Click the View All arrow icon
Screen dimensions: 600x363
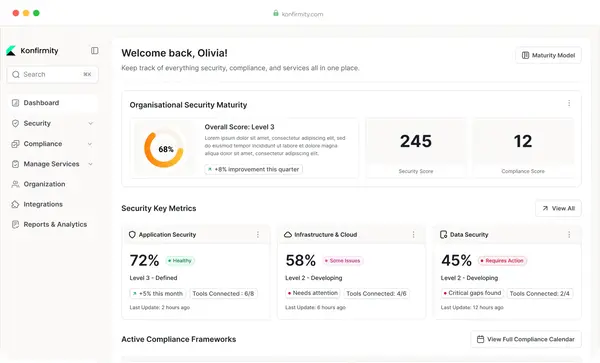click(x=545, y=208)
